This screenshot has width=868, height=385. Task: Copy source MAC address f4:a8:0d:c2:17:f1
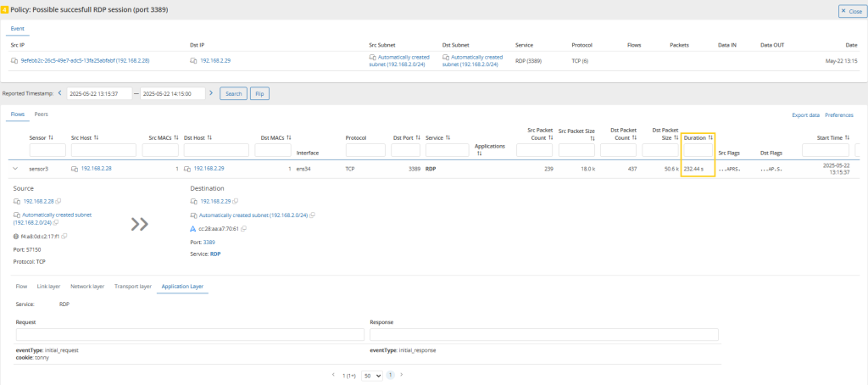tap(64, 236)
